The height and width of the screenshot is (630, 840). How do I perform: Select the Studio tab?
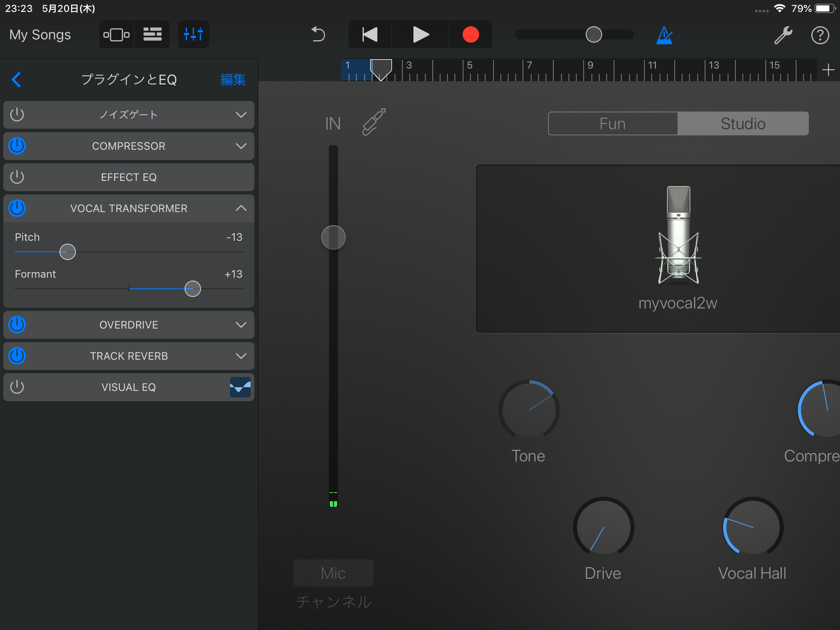743,123
